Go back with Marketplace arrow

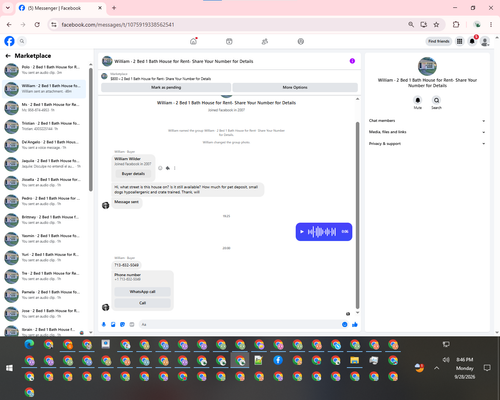coord(8,56)
